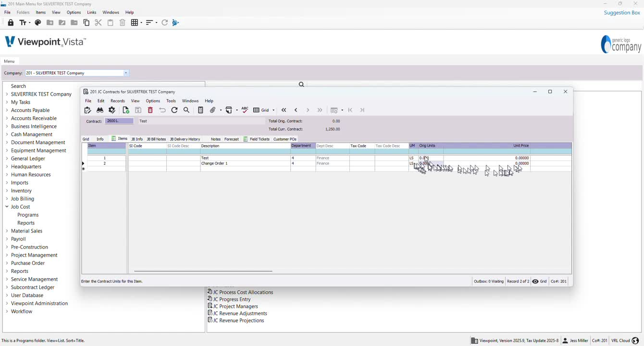Viewport: 644px width, 346px height.
Task: Switch to the Customer POs tab
Action: click(x=285, y=139)
